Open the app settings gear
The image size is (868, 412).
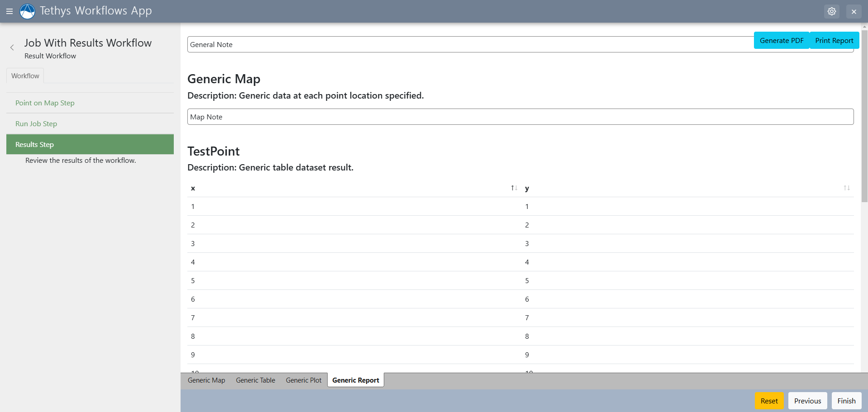coord(832,11)
